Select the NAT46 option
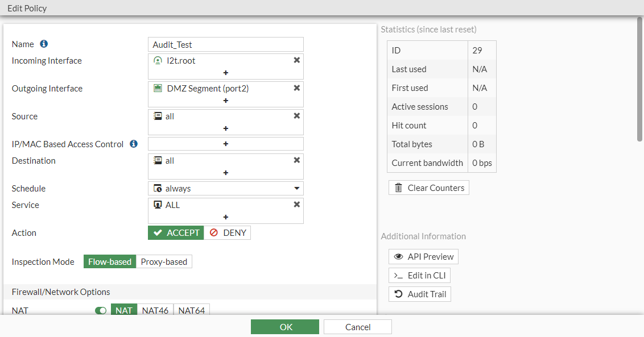This screenshot has width=644, height=337. coord(155,311)
